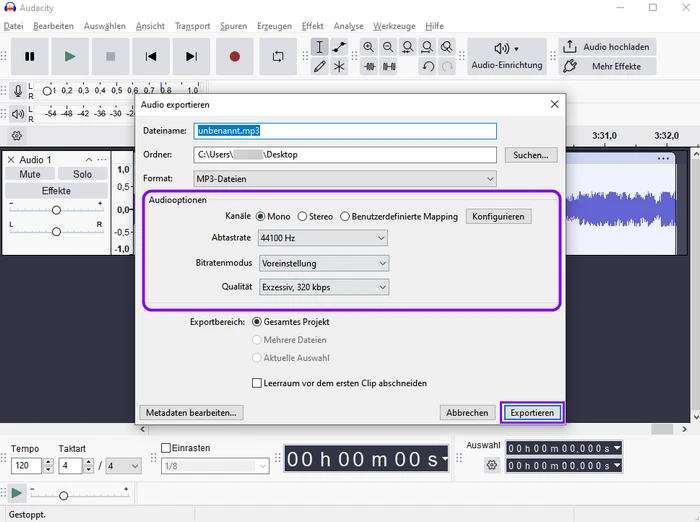700x522 pixels.
Task: Toggle Mute on Audio 1 track
Action: point(30,174)
